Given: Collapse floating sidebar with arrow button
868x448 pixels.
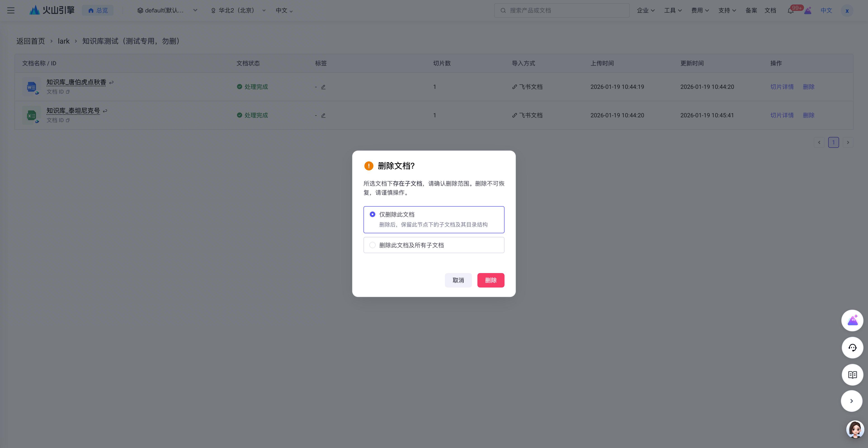Looking at the screenshot, I should coord(851,401).
